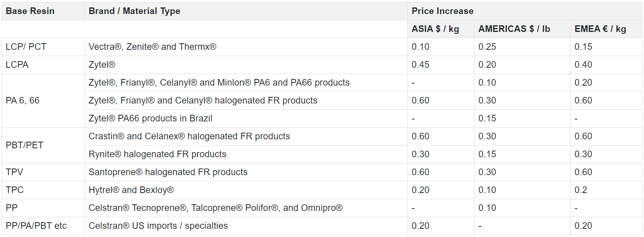Viewport: 644px width, 237px height.
Task: Click the Price Increase header cell
Action: point(442,11)
